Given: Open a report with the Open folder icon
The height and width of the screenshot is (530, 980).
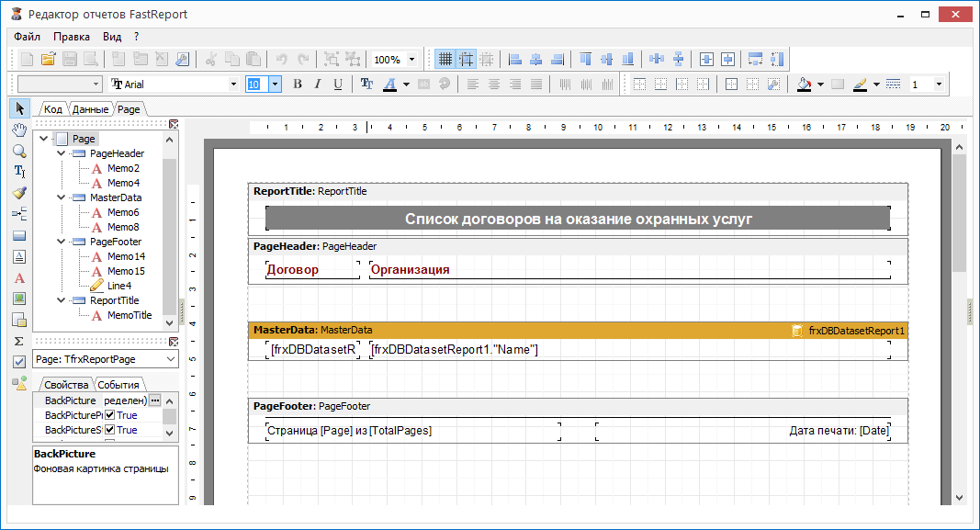Looking at the screenshot, I should (x=48, y=60).
